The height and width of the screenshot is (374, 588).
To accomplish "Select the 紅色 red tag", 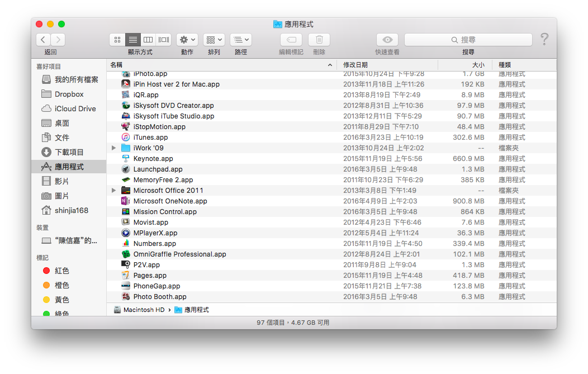I will (x=69, y=271).
